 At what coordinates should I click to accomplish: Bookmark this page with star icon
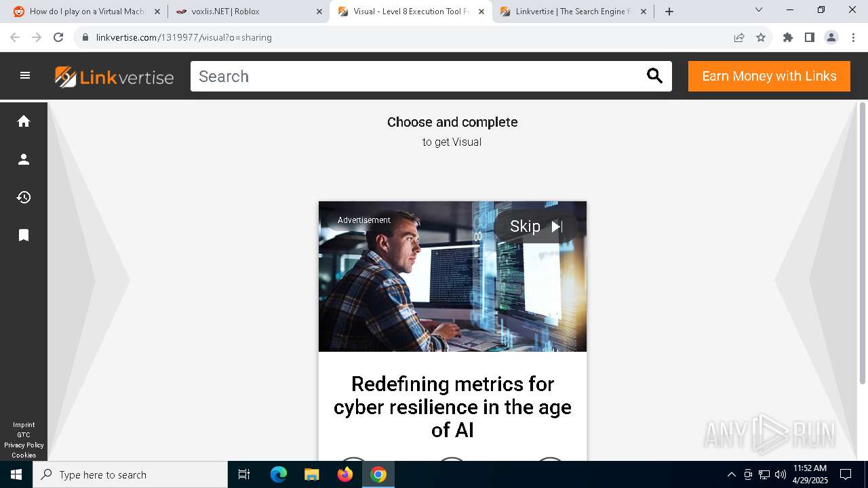coord(761,37)
